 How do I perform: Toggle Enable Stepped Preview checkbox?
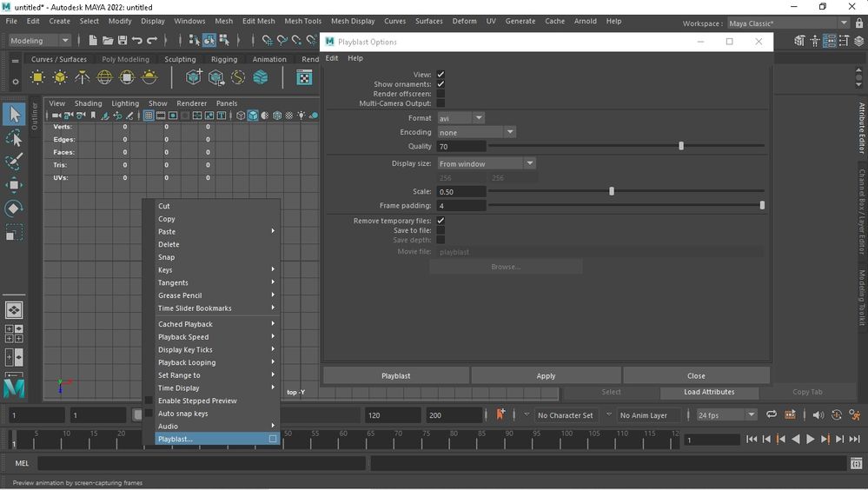pyautogui.click(x=149, y=401)
